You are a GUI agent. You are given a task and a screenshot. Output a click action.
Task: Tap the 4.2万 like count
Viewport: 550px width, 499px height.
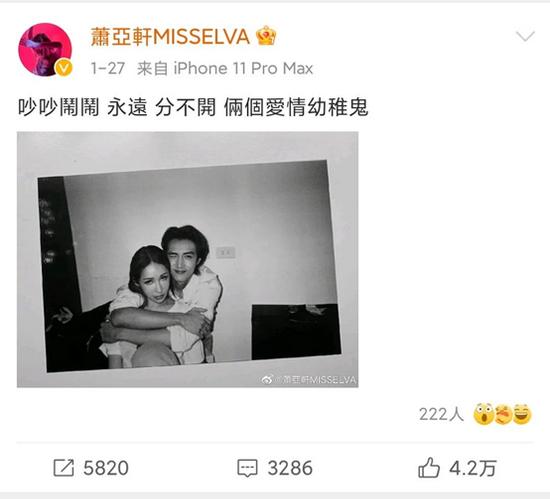point(473,468)
